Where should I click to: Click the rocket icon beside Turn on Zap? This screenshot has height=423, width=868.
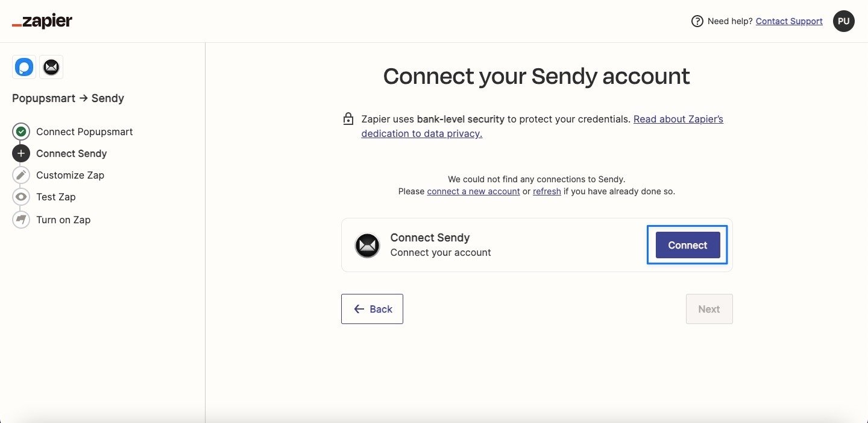(x=20, y=220)
